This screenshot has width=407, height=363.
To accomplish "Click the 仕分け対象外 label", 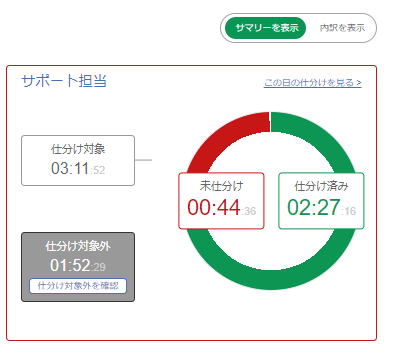I will [78, 246].
